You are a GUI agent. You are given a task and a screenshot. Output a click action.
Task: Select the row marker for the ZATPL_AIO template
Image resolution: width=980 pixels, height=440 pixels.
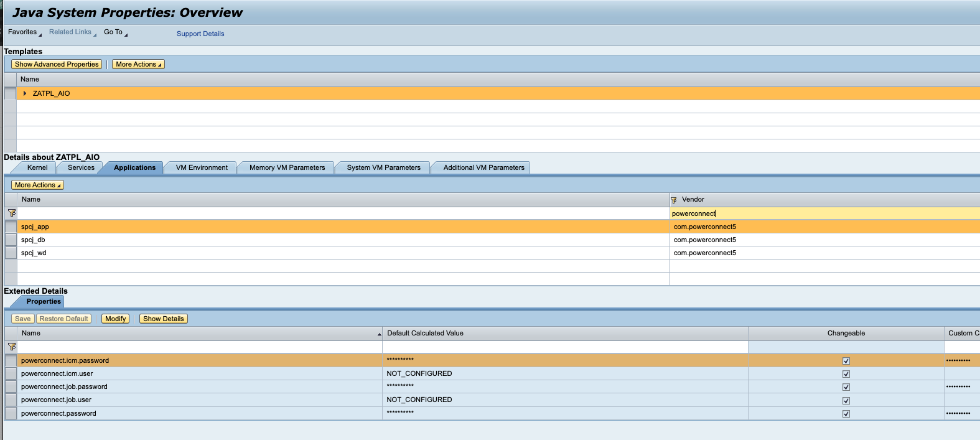point(10,93)
